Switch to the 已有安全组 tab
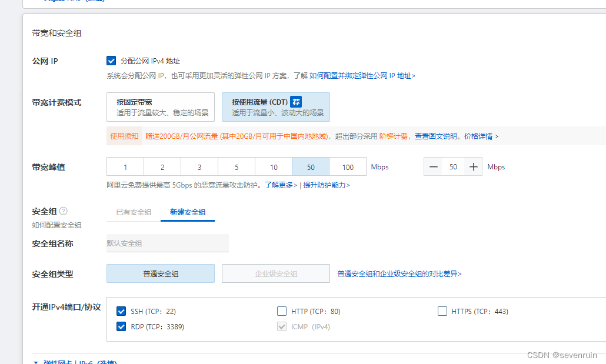Viewport: 606px width, 364px height. pos(134,212)
